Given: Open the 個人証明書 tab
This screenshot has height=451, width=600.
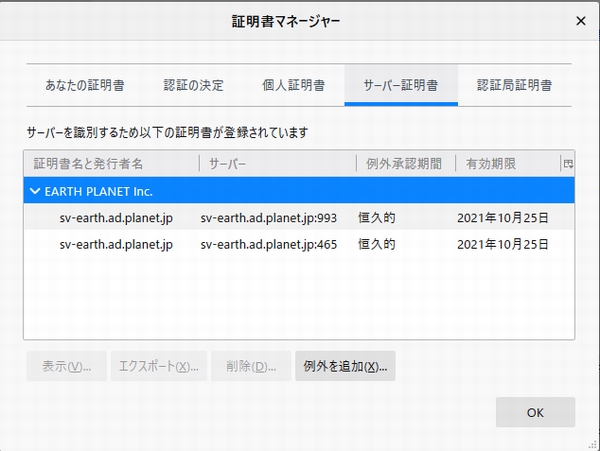Looking at the screenshot, I should 293,85.
